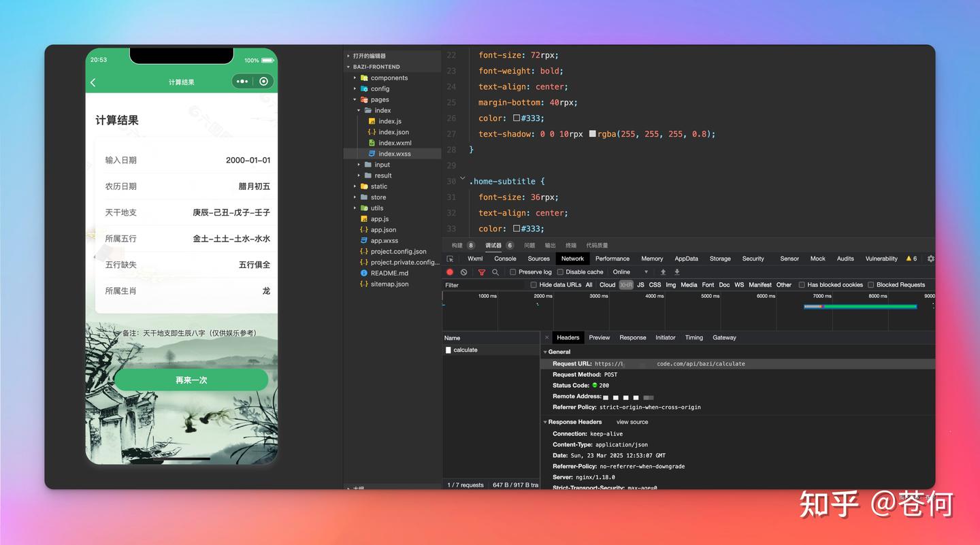Open the mini program three-dot menu

pyautogui.click(x=241, y=82)
